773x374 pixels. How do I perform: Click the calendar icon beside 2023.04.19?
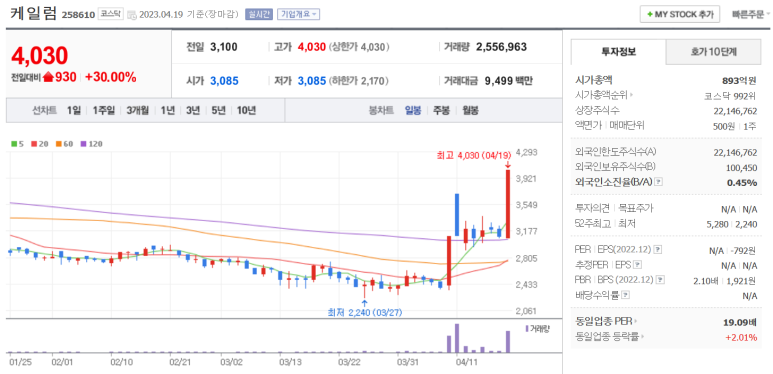(x=132, y=15)
